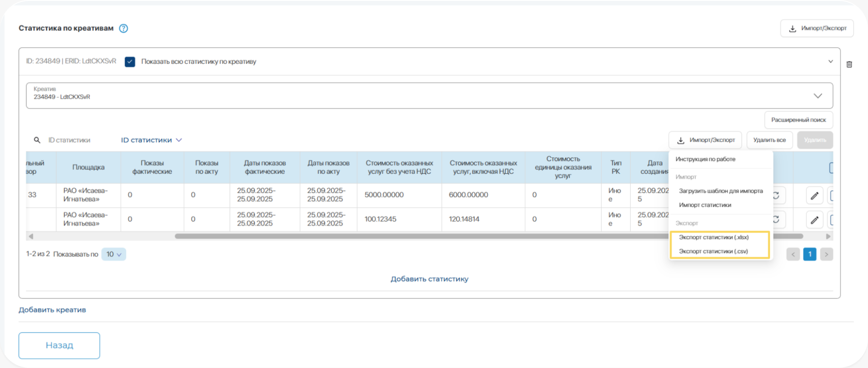868x368 pixels.
Task: Click refresh icon in second table row
Action: point(777,220)
